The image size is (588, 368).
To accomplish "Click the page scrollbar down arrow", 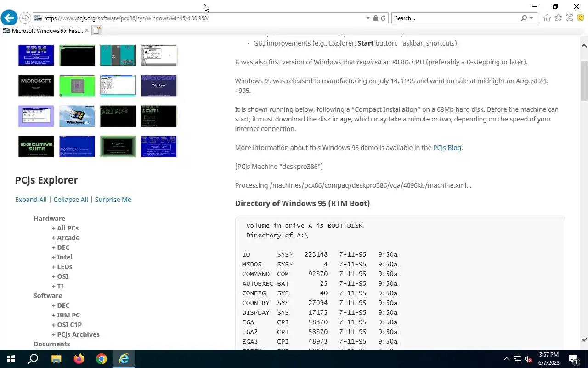I will pyautogui.click(x=584, y=340).
